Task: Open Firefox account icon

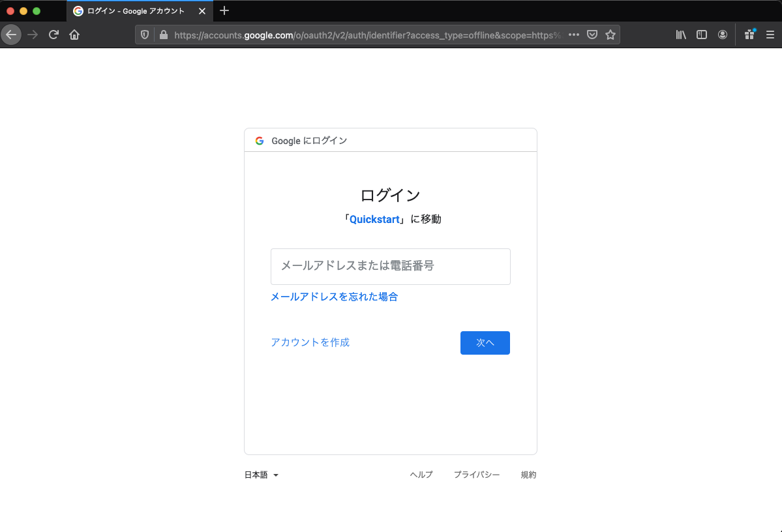Action: 723,35
